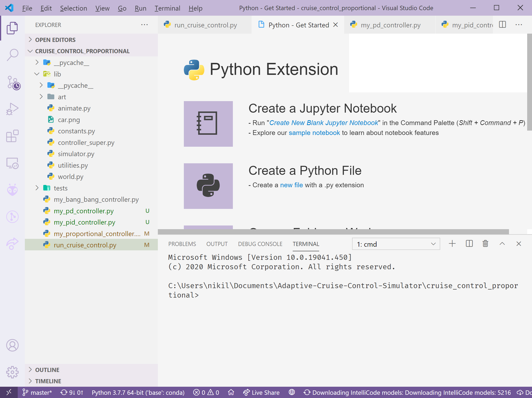Open the Accounts icon
Screen dimensions: 532x398
coord(12,345)
